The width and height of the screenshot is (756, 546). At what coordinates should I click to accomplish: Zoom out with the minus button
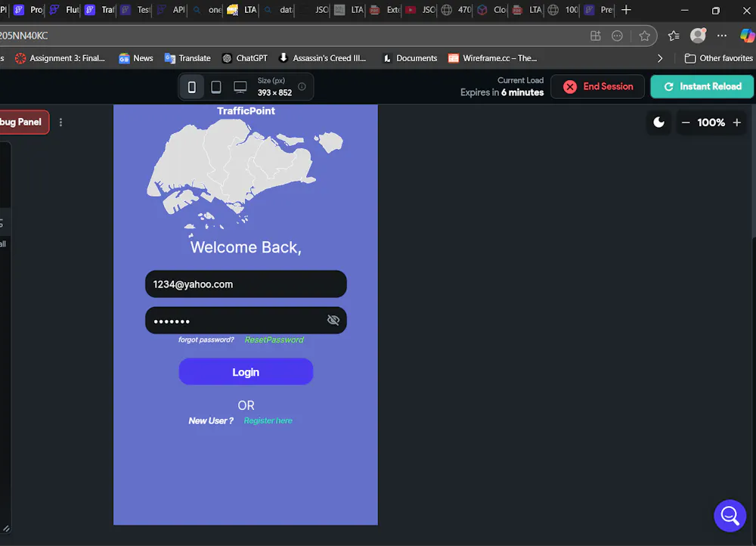point(686,123)
